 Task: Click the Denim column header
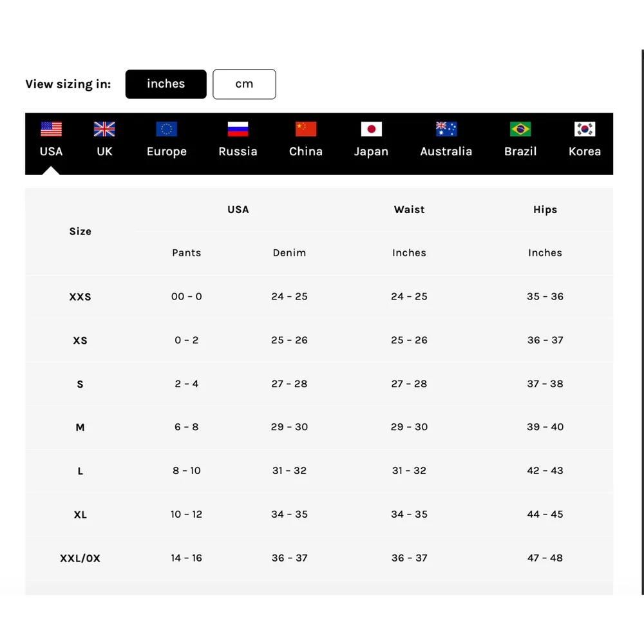[289, 253]
